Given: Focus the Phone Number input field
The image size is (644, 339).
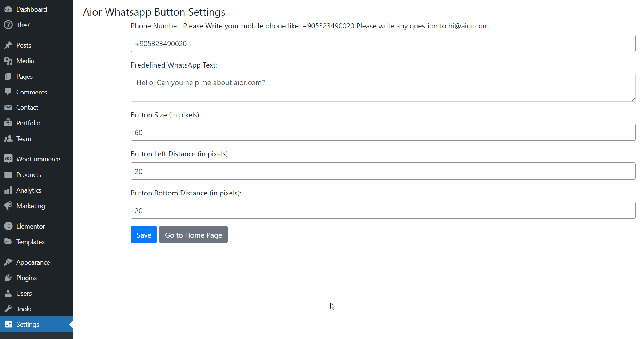Looking at the screenshot, I should 383,43.
